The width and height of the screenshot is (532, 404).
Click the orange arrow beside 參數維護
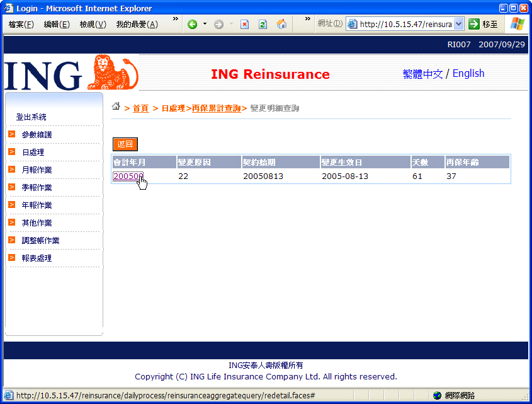point(12,134)
